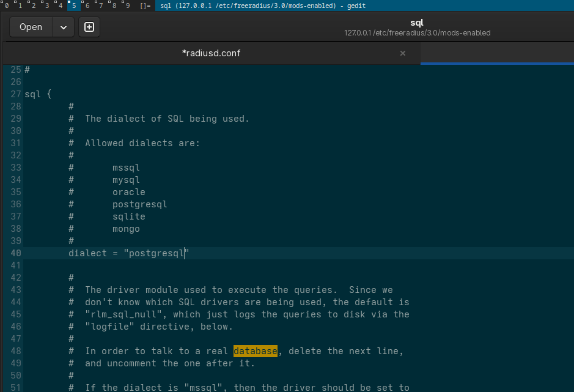Click the []= tiling layout indicator
The image size is (574, 392).
pos(145,6)
